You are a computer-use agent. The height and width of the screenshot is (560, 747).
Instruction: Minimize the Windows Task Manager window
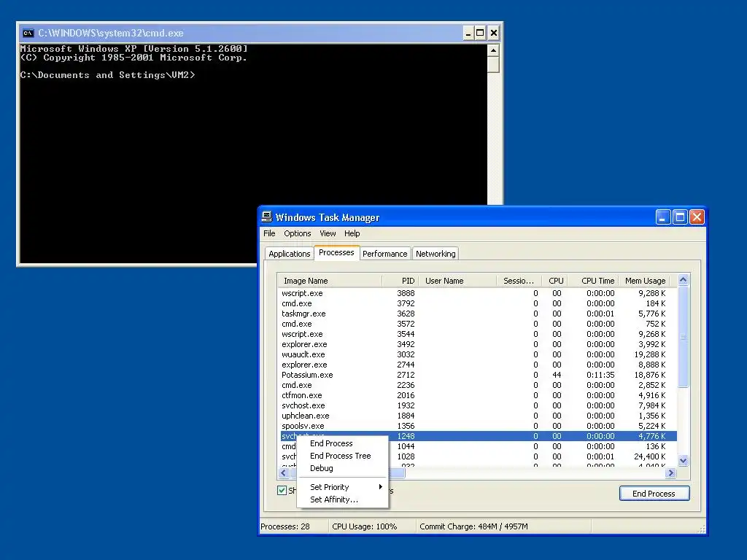(x=662, y=217)
